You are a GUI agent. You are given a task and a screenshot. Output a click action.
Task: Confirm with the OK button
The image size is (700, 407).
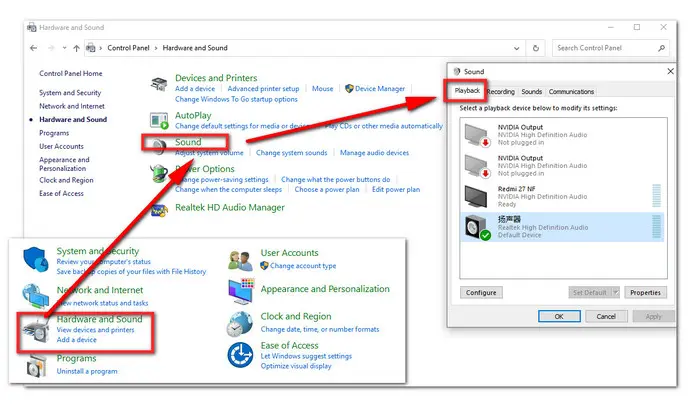pyautogui.click(x=559, y=316)
